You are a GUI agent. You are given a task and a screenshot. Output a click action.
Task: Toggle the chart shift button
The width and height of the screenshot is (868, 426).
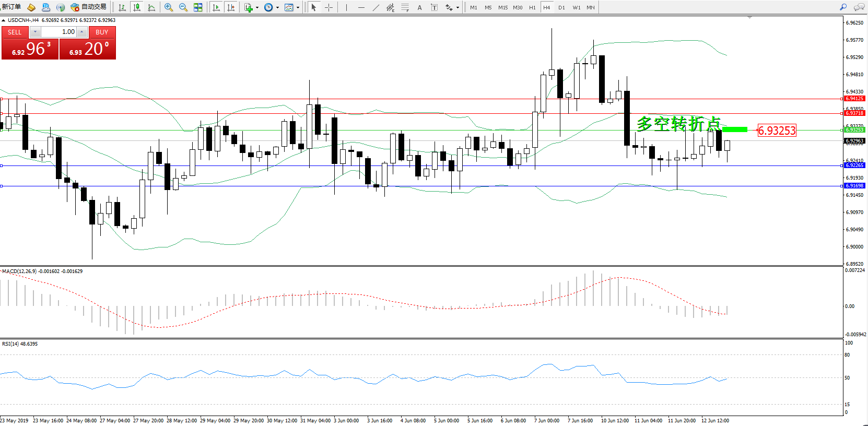click(231, 7)
